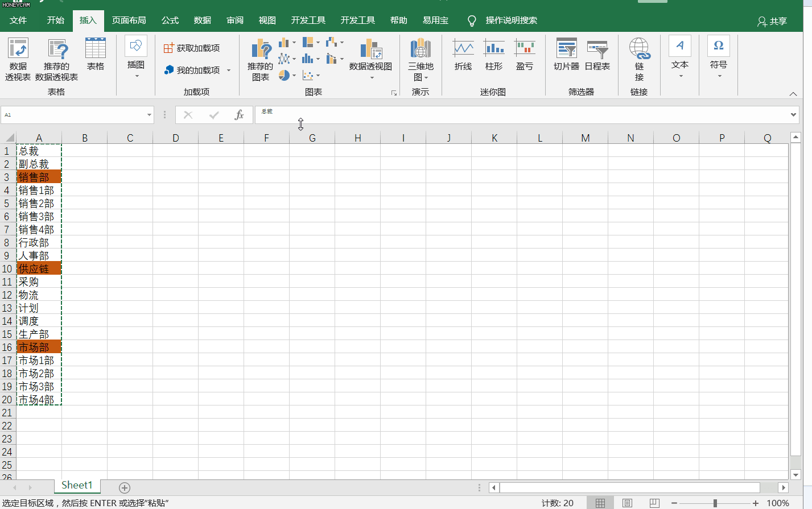Open the 符号 symbol menu
The image size is (812, 509).
click(x=719, y=57)
